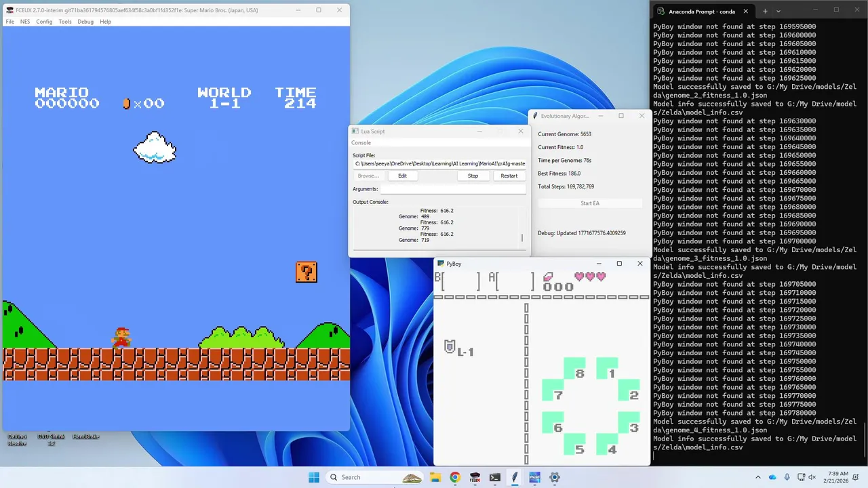Screen dimensions: 868x488
Task: Close the Anaconda Prompt tab
Action: [746, 11]
